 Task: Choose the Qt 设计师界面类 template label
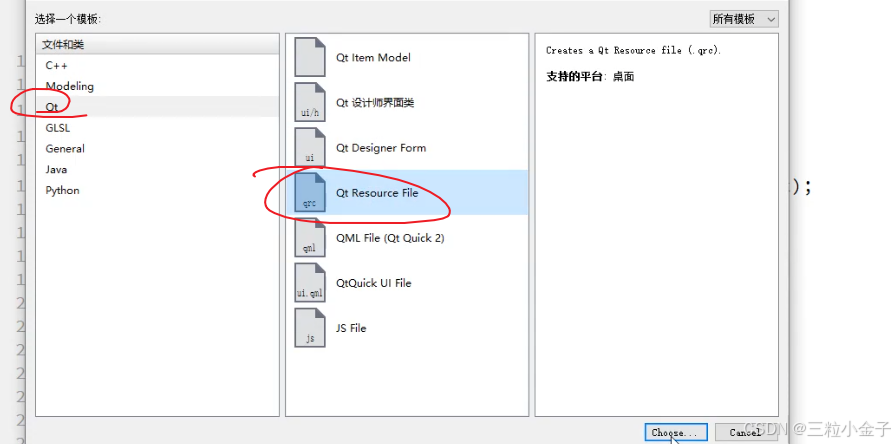(375, 102)
